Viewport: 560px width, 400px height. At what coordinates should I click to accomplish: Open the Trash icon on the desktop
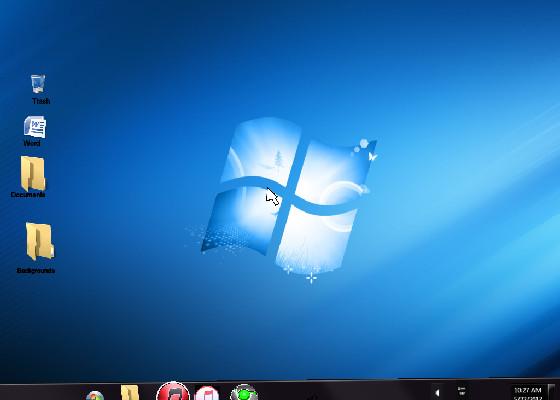coord(38,84)
